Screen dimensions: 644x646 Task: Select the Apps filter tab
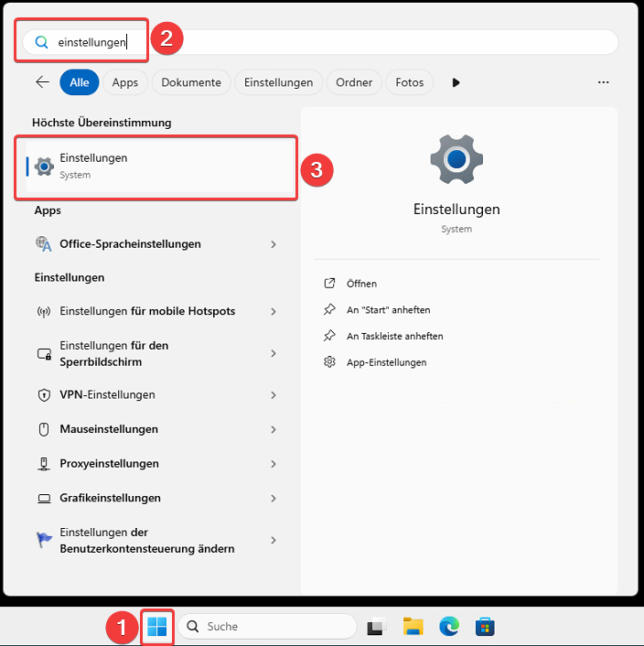[125, 82]
